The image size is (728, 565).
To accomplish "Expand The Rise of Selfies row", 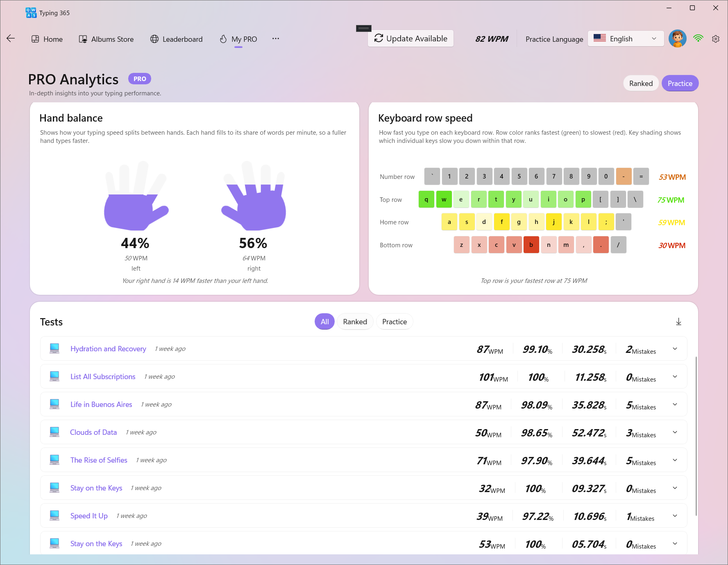I will click(x=675, y=460).
